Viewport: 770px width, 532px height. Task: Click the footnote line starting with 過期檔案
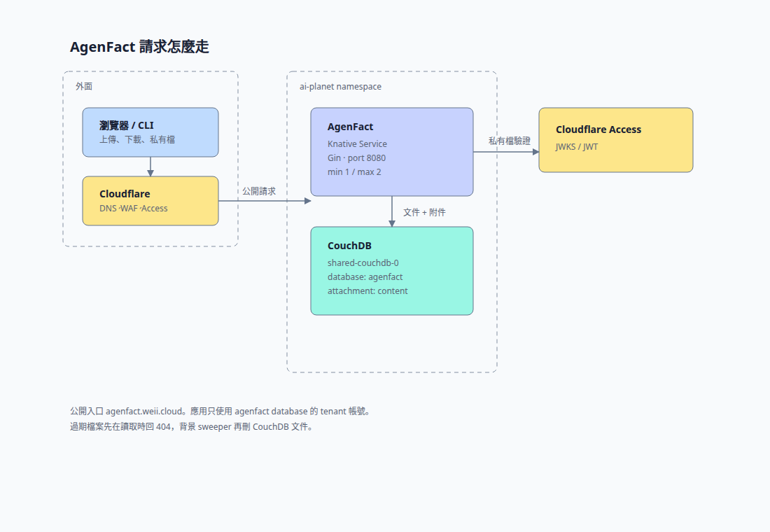[191, 426]
